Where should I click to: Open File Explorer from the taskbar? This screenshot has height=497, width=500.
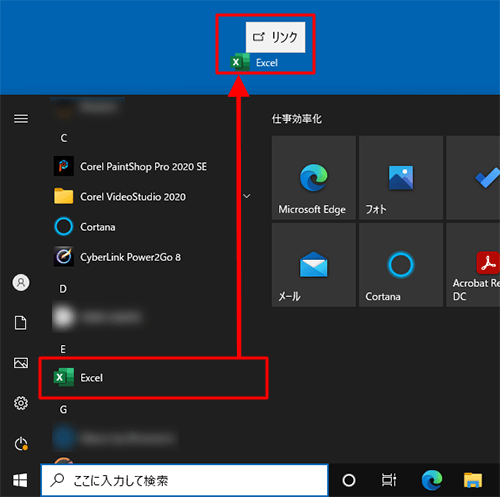pyautogui.click(x=473, y=480)
